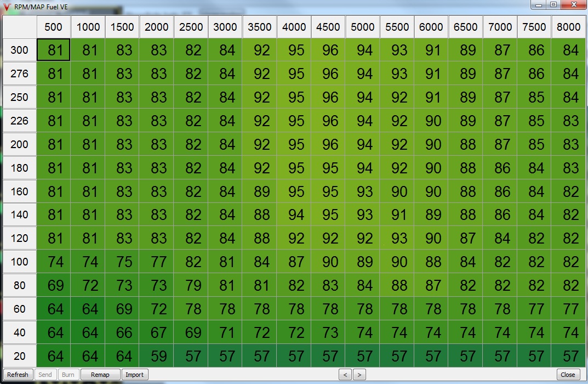Click the 4500 RPM column header

click(x=328, y=27)
